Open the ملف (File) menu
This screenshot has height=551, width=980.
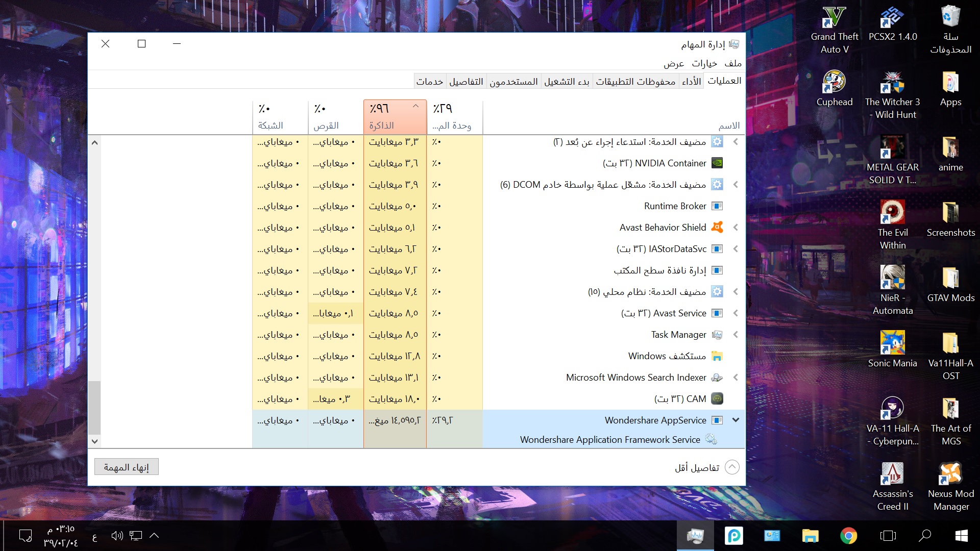(x=733, y=63)
